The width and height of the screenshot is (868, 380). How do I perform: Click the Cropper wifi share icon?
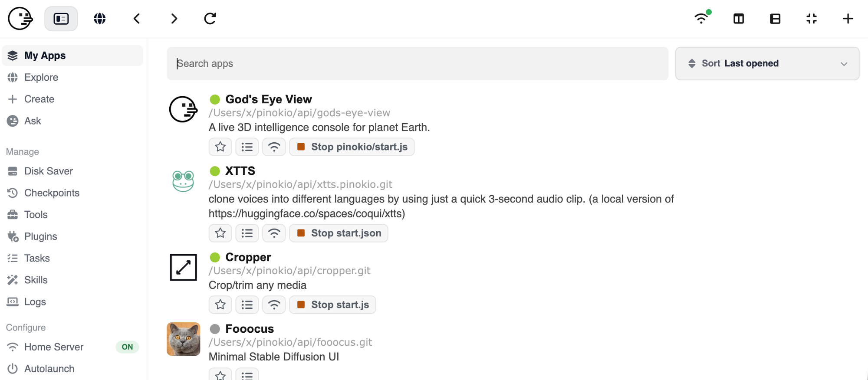point(274,305)
